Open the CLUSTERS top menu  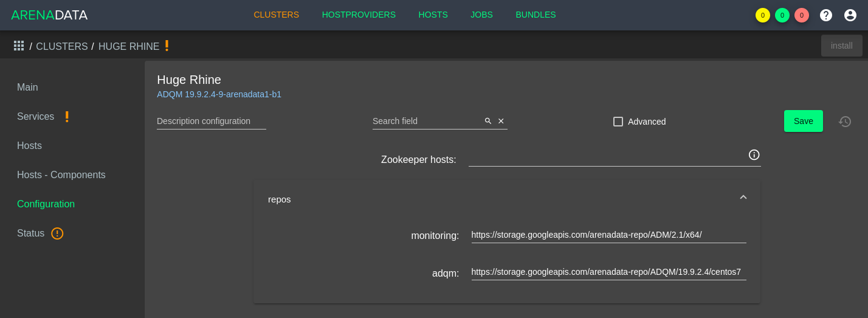pos(277,15)
